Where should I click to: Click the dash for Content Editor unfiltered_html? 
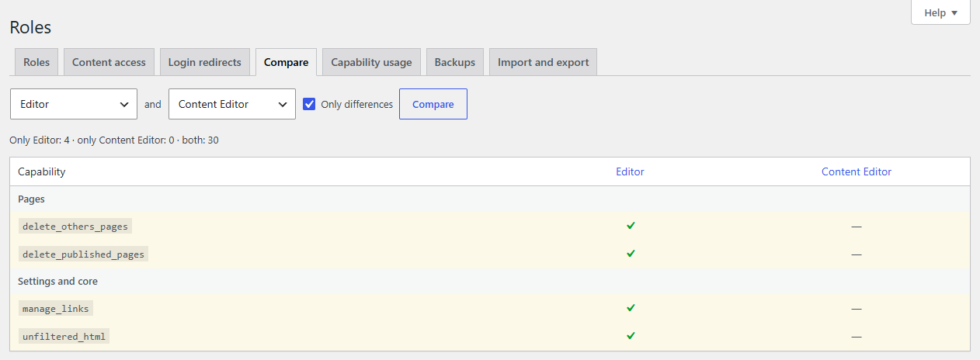tap(857, 337)
